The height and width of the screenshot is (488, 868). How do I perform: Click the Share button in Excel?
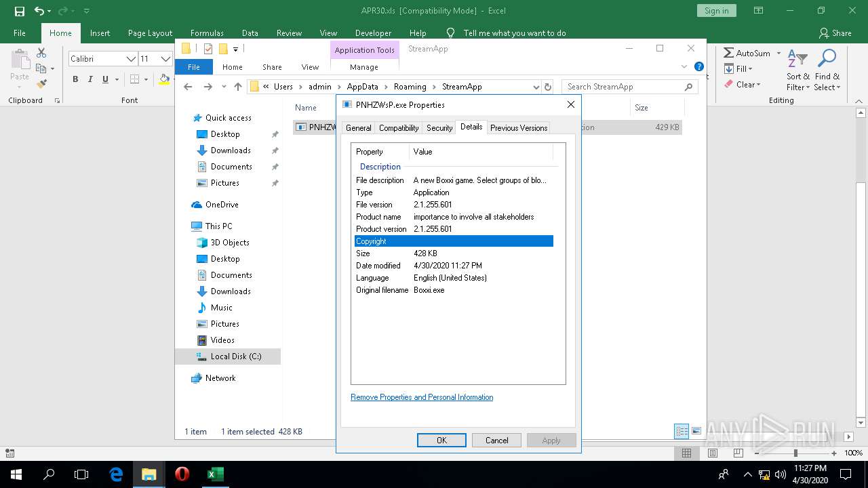point(835,33)
